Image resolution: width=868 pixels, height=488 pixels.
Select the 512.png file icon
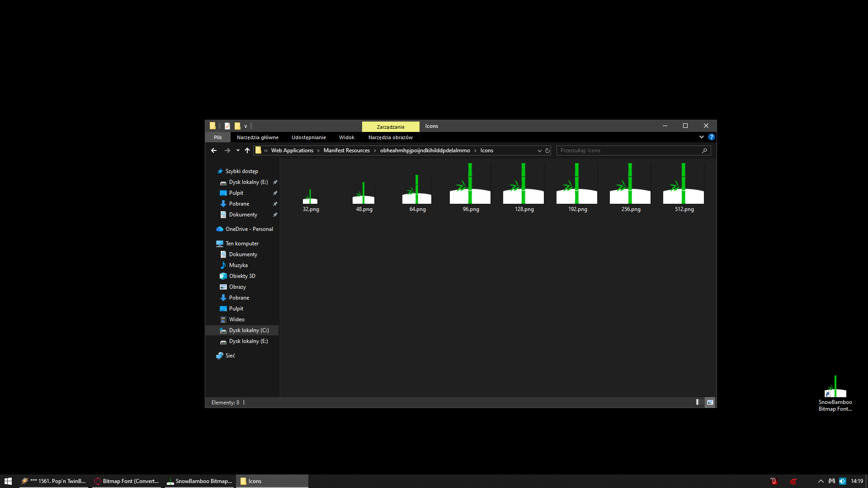pos(684,183)
